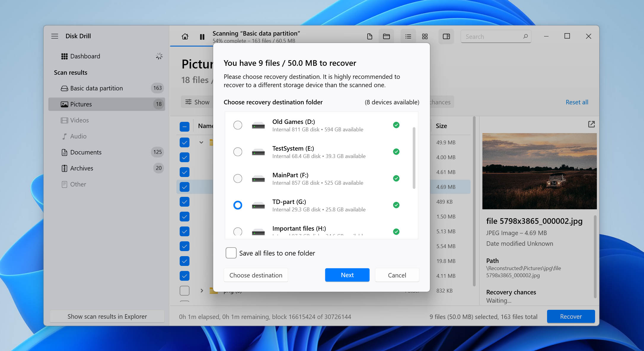
Task: Click the Search input field
Action: [496, 36]
